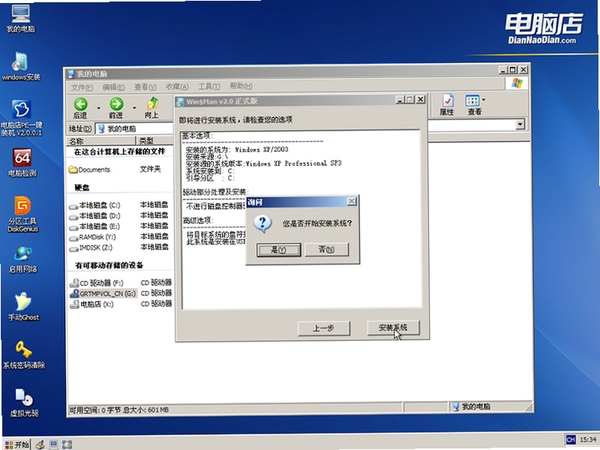The width and height of the screenshot is (600, 450).
Task: Click the 上一步 previous step button
Action: point(324,328)
